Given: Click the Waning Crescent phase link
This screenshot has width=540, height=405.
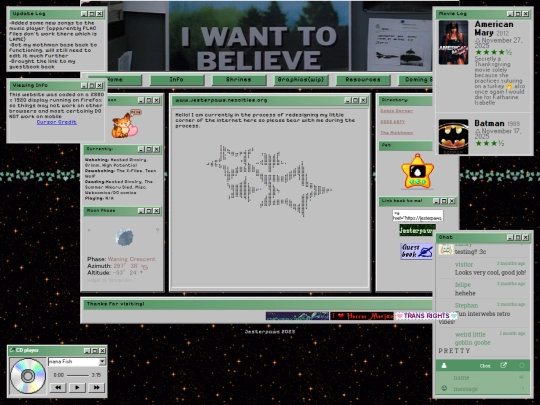Looking at the screenshot, I should [x=132, y=259].
